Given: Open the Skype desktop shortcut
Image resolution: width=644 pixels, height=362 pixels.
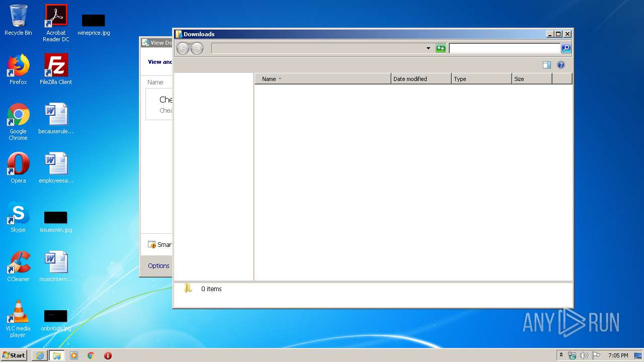Looking at the screenshot, I should (x=18, y=217).
